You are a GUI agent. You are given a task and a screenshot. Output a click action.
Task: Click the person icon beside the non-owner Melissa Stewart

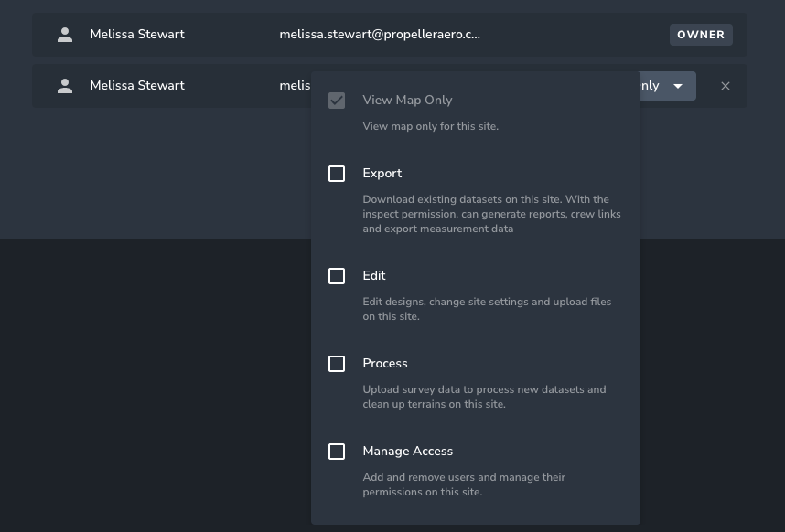pos(64,86)
